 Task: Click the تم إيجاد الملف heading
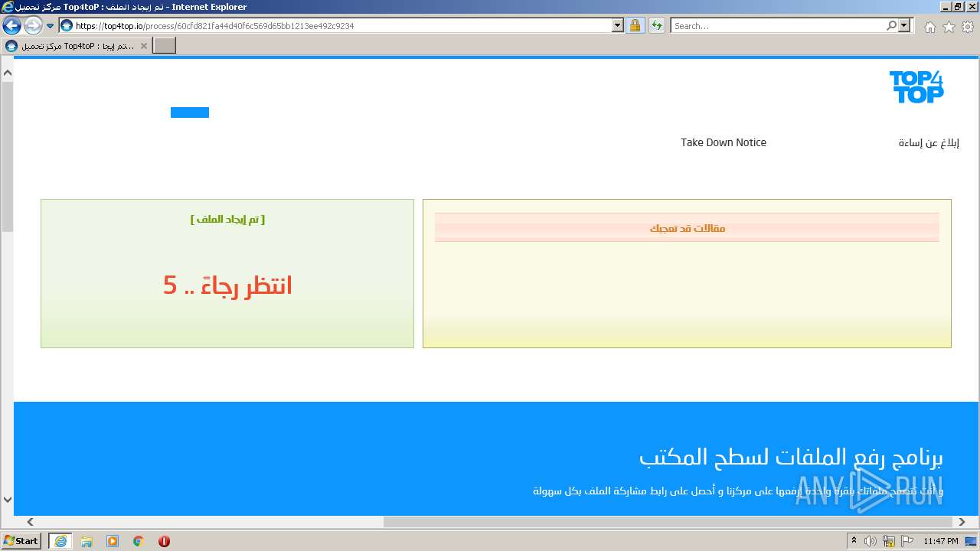[x=227, y=219]
